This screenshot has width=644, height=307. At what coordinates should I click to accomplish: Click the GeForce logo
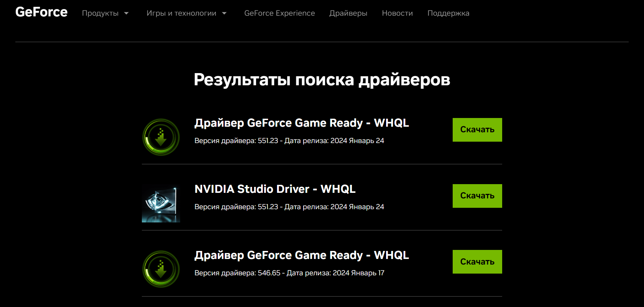[x=41, y=12]
